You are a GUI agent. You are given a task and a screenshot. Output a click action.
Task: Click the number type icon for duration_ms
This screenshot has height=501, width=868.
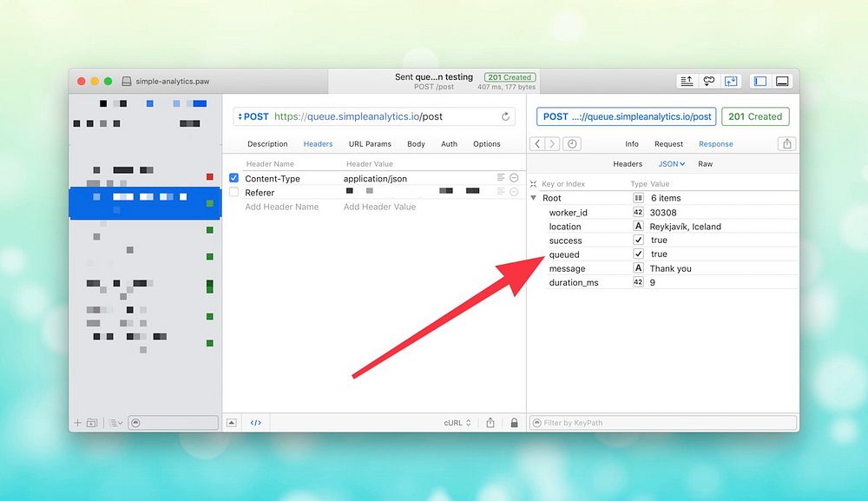click(x=638, y=282)
